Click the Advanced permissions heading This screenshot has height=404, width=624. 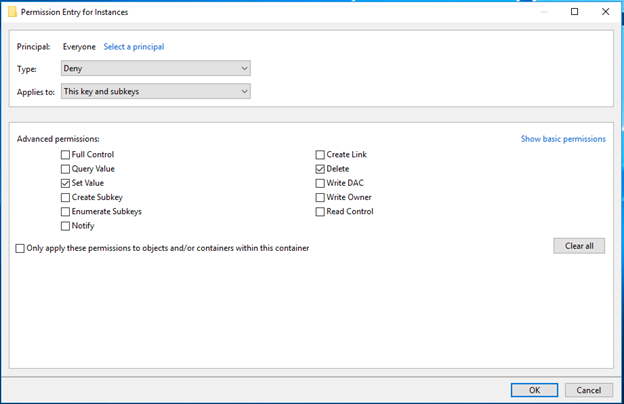click(58, 139)
